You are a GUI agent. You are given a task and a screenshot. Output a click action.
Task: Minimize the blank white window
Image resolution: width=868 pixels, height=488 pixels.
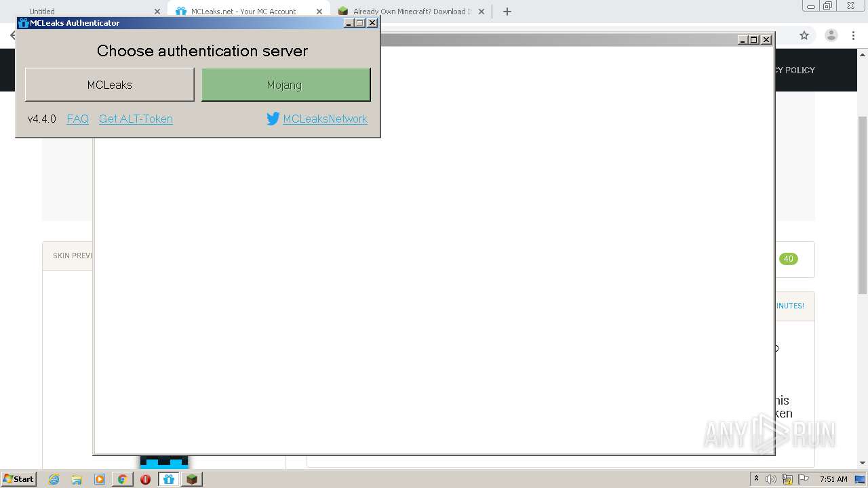click(x=743, y=40)
